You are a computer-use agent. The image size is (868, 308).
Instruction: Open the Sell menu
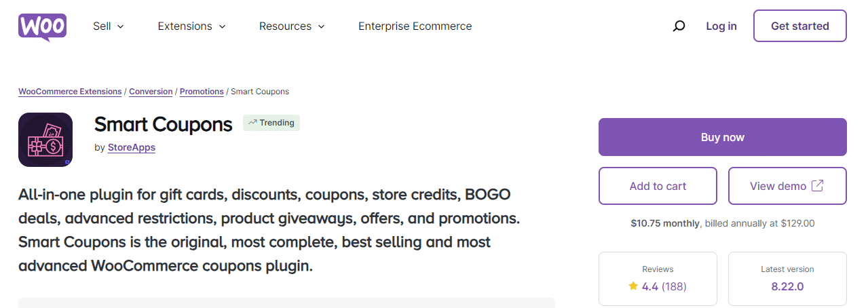pyautogui.click(x=109, y=26)
